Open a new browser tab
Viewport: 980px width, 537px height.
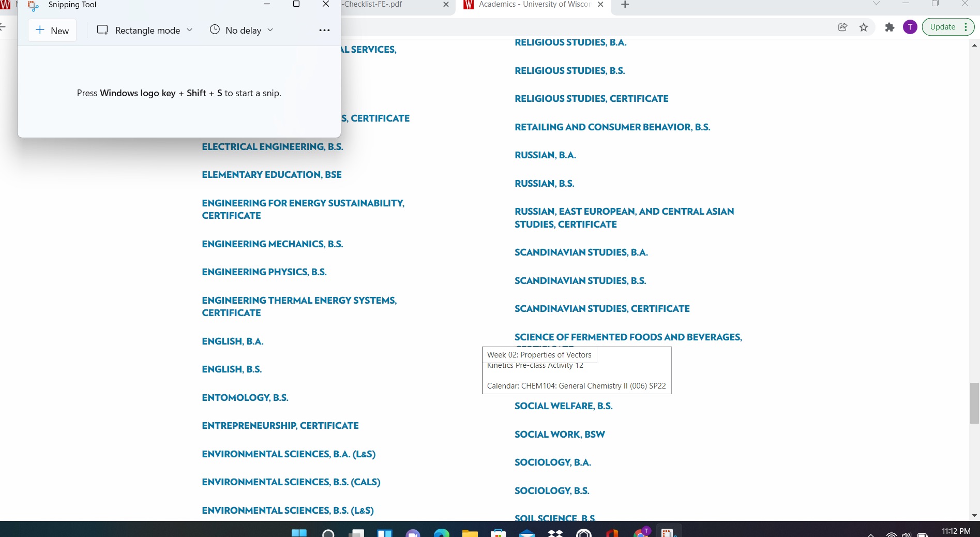[625, 5]
